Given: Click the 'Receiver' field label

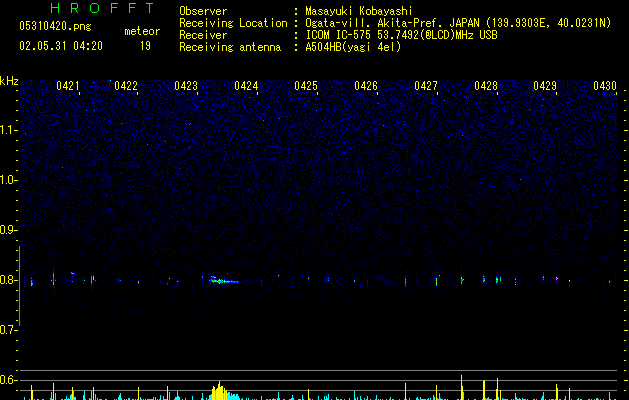Looking at the screenshot, I should [x=203, y=35].
